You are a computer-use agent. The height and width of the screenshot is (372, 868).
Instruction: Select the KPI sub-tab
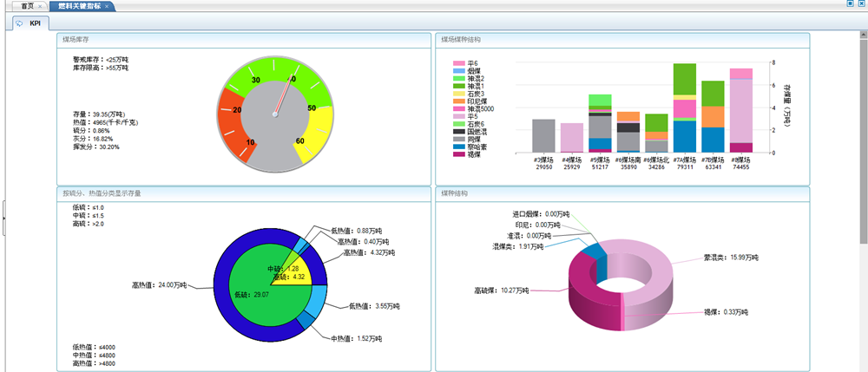(x=35, y=23)
